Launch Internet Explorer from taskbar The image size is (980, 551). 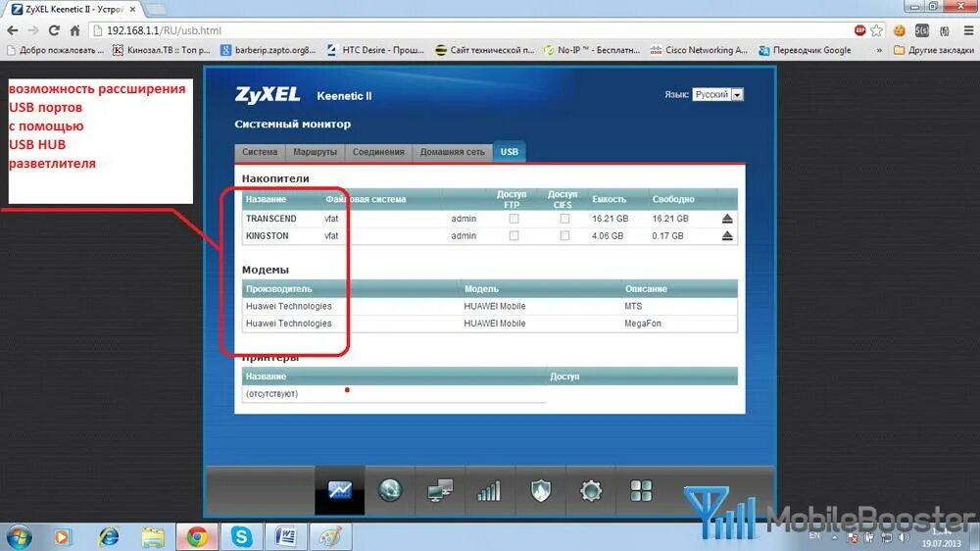[109, 536]
